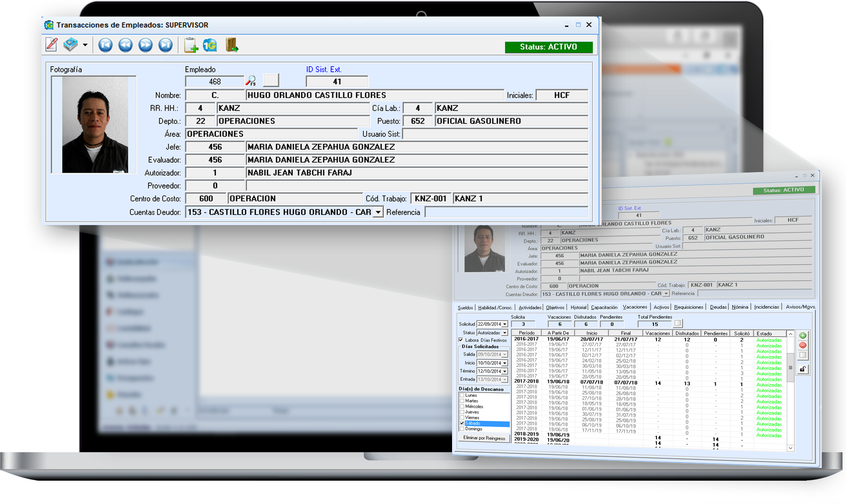Click the blank square button under the red icon
This screenshot has width=846, height=504.
pos(803,355)
